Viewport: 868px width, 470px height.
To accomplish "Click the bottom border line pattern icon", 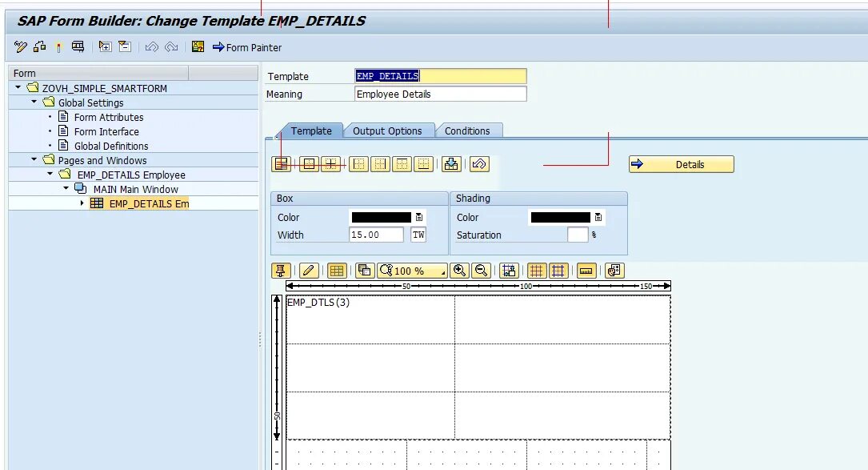I will point(423,164).
